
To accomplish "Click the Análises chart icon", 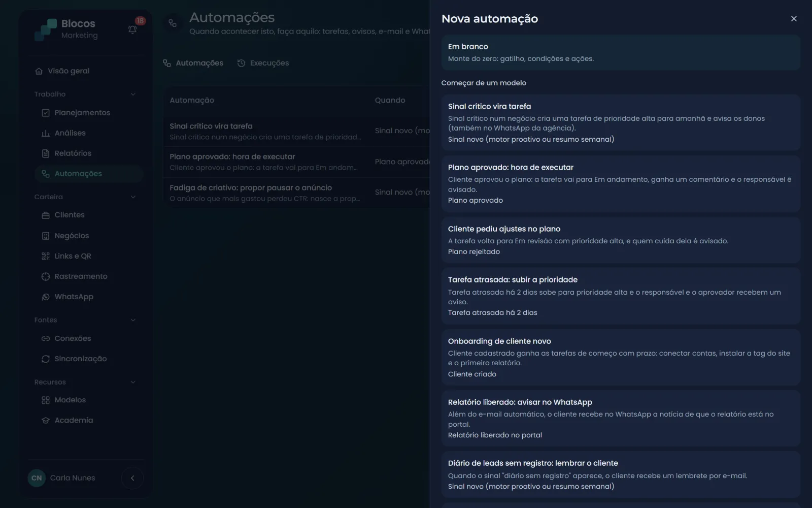I will [x=46, y=133].
